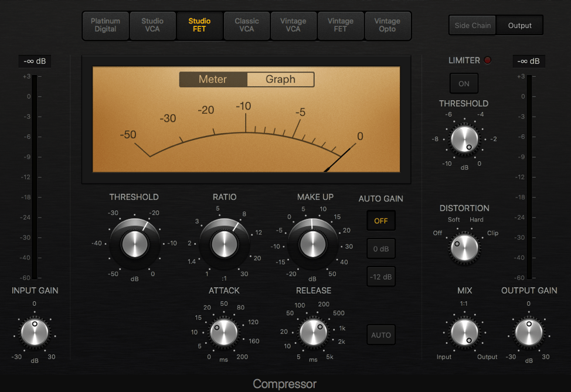Choose the Classic VCA model
This screenshot has height=392, width=571.
coord(247,25)
